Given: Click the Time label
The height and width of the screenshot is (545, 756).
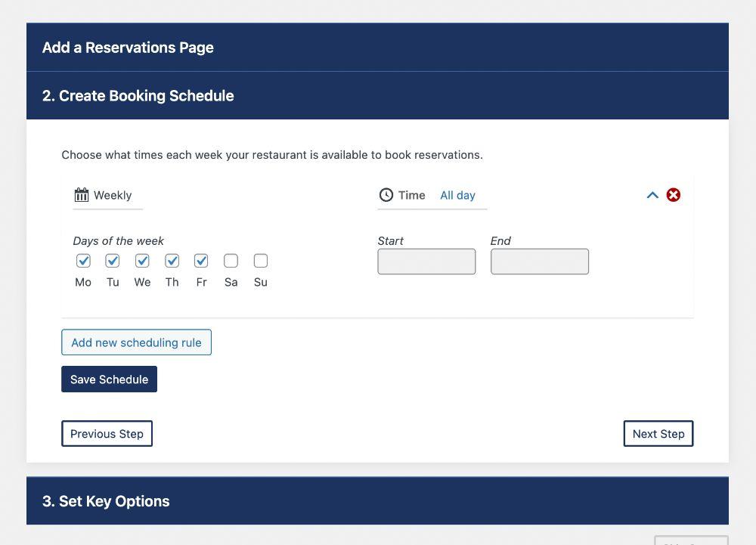Looking at the screenshot, I should click(412, 195).
